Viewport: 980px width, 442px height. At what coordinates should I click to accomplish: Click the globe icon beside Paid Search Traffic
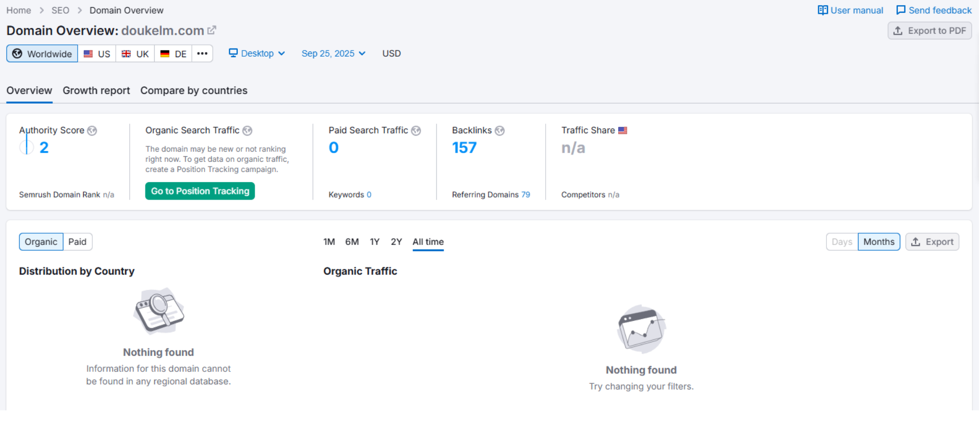(x=416, y=131)
